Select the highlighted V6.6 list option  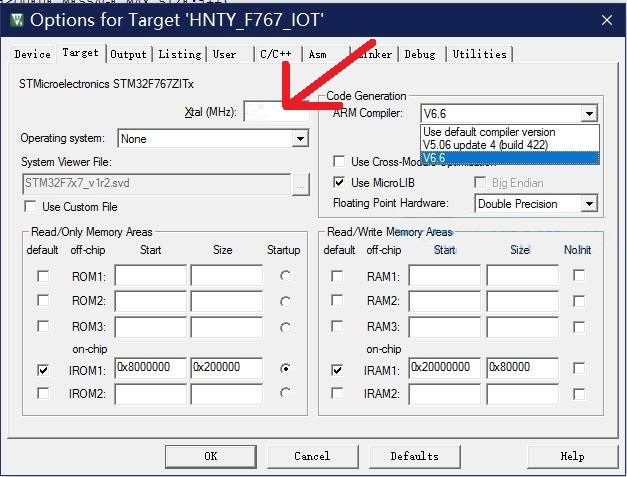(x=510, y=158)
